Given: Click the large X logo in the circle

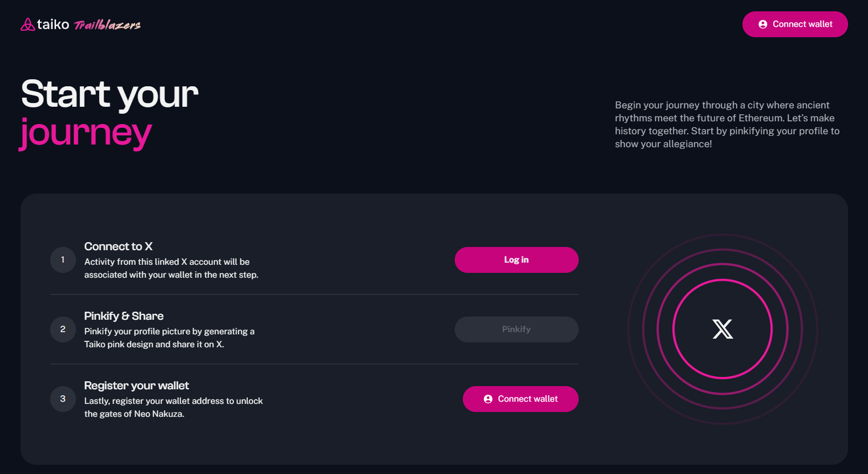Looking at the screenshot, I should click(723, 329).
